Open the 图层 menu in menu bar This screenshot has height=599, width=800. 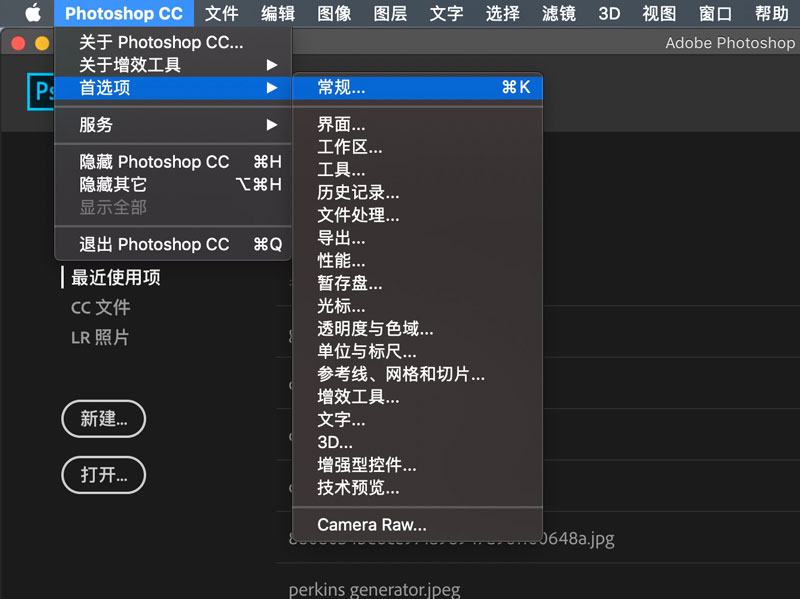pyautogui.click(x=390, y=13)
